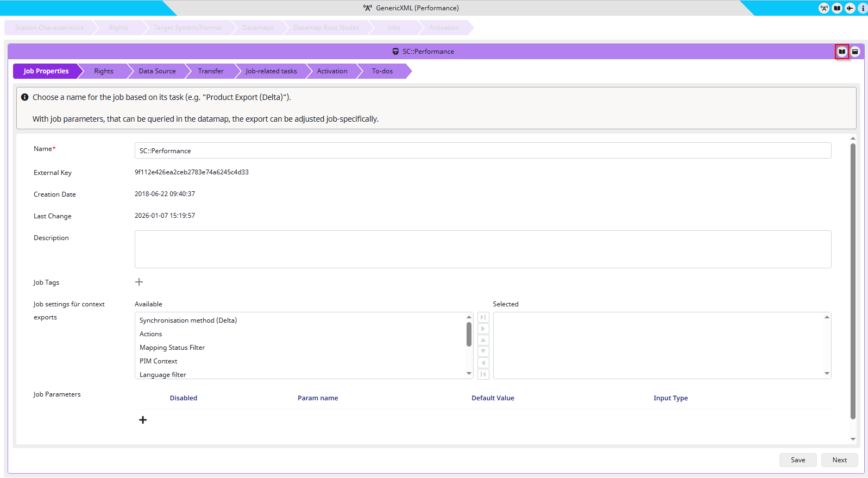The width and height of the screenshot is (868, 478).
Task: Go to the To-dos tab
Action: (x=382, y=71)
